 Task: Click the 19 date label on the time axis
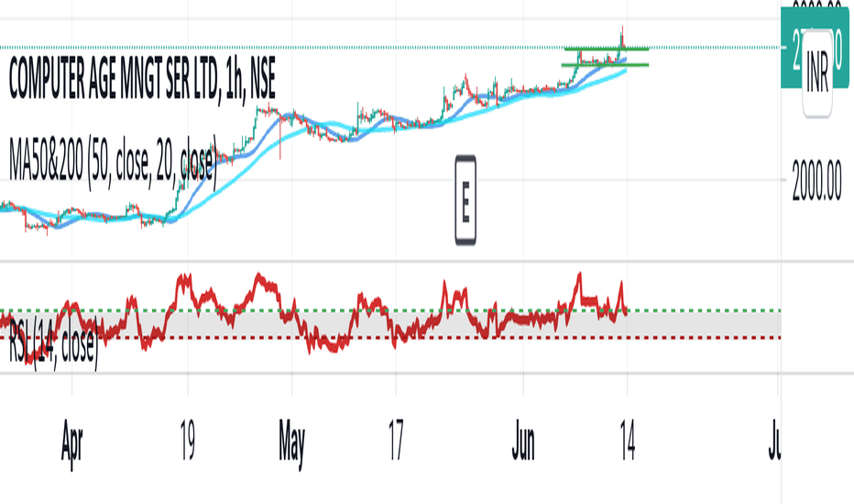point(187,440)
